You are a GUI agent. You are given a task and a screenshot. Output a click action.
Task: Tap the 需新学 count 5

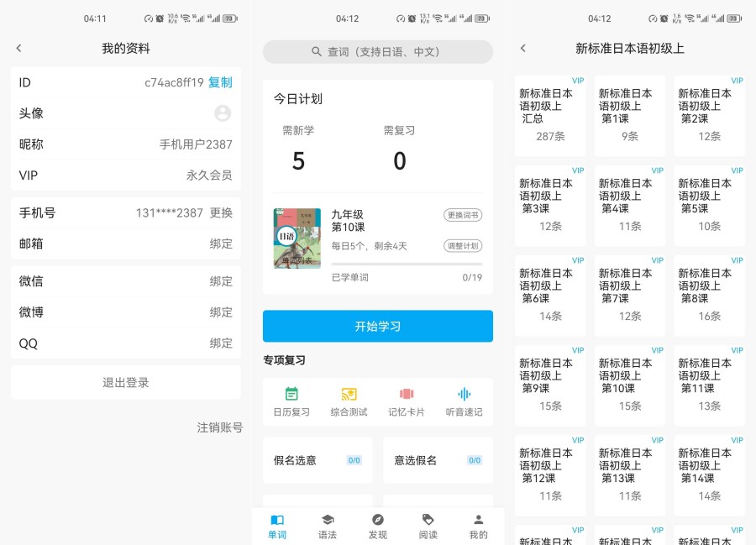point(298,161)
